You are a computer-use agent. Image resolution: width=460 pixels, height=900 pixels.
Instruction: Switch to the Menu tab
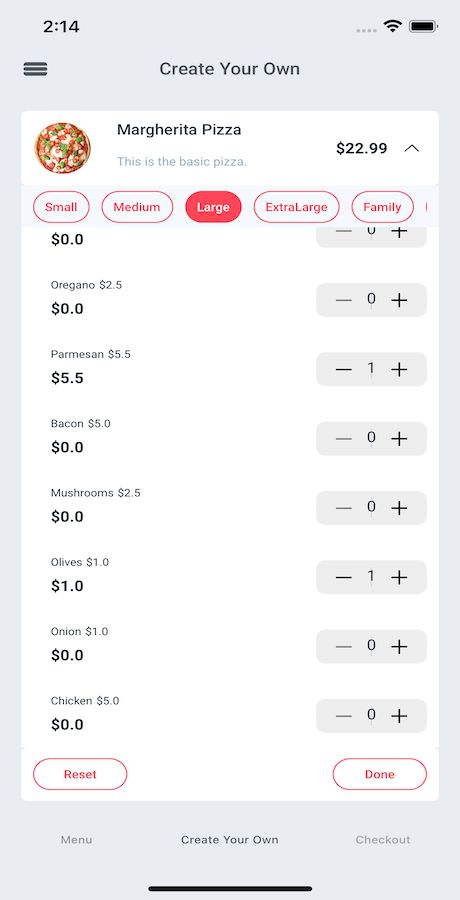click(76, 840)
